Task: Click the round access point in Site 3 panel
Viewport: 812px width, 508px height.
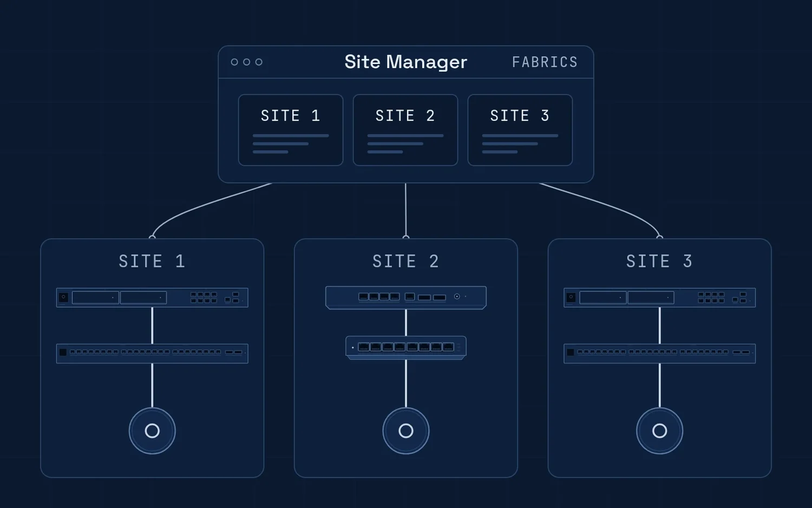Action: 659,431
